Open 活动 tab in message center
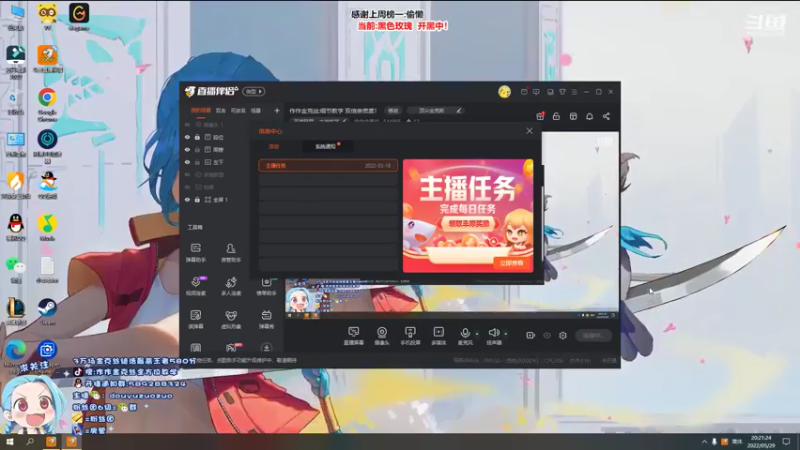800x450 pixels. click(274, 146)
